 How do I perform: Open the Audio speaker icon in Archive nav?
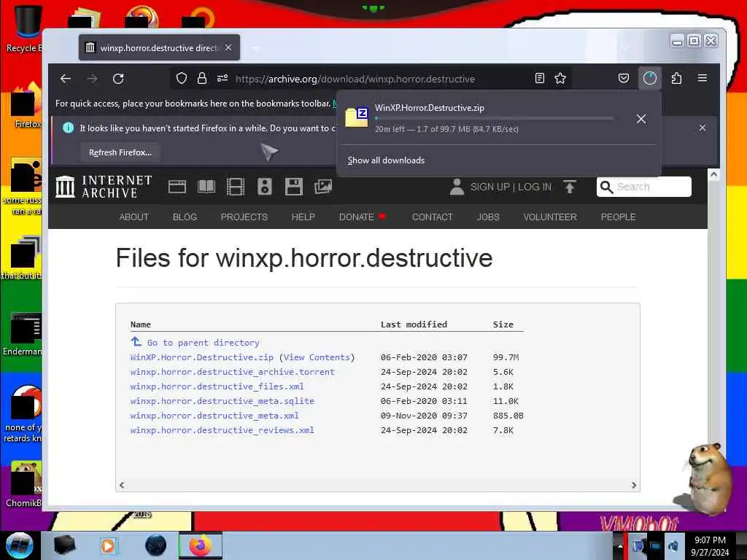pyautogui.click(x=265, y=187)
